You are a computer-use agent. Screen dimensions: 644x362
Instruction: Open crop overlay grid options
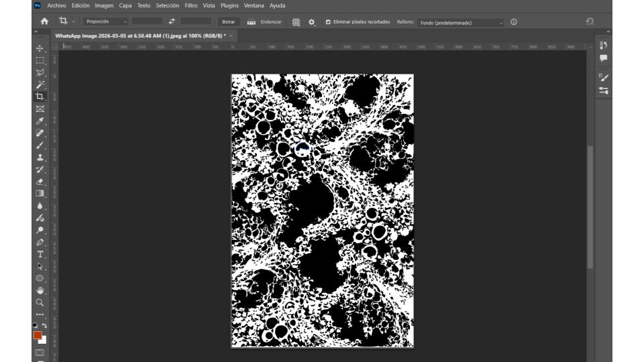296,22
